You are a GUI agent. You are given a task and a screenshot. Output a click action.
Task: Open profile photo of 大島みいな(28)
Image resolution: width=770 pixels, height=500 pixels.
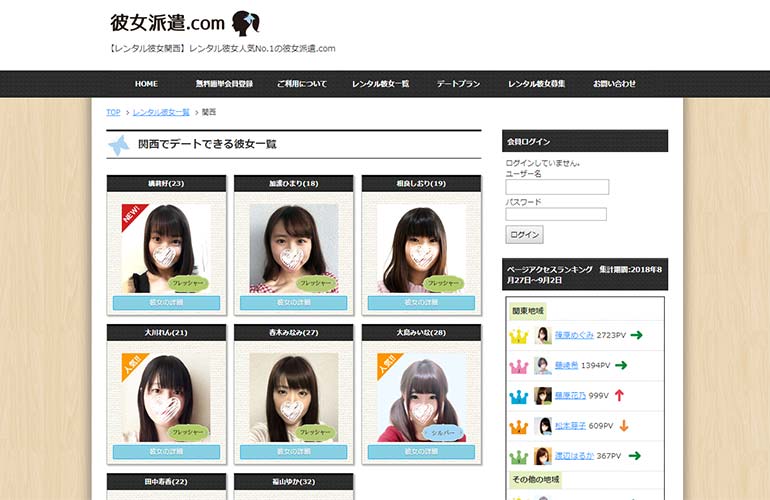(421, 398)
